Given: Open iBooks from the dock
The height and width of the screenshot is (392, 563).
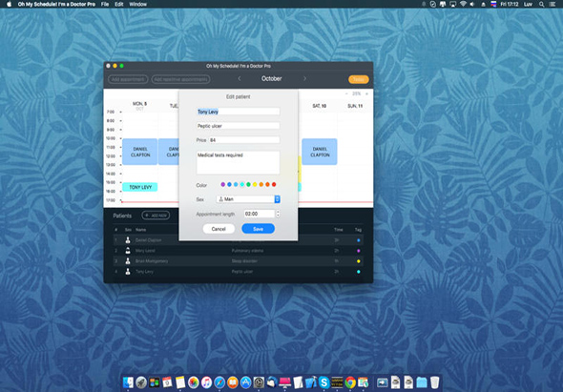Looking at the screenshot, I should 232,382.
